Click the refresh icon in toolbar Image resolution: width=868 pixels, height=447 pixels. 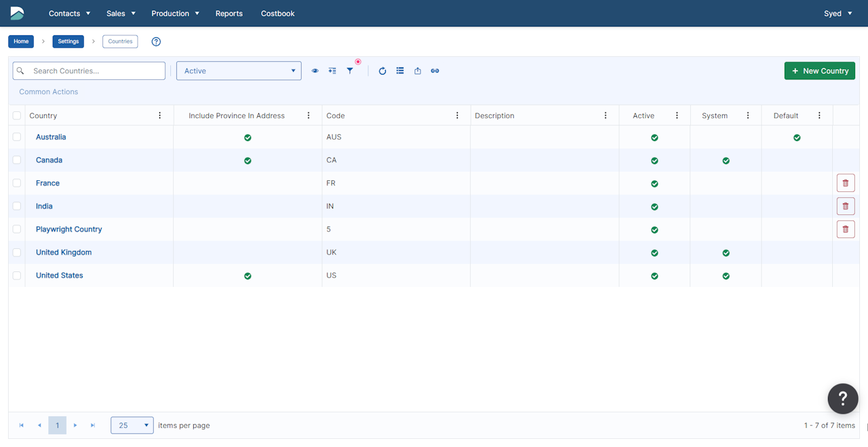coord(382,71)
